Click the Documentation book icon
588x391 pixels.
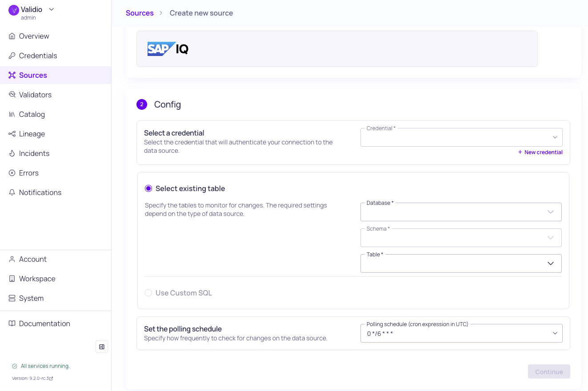(12, 323)
